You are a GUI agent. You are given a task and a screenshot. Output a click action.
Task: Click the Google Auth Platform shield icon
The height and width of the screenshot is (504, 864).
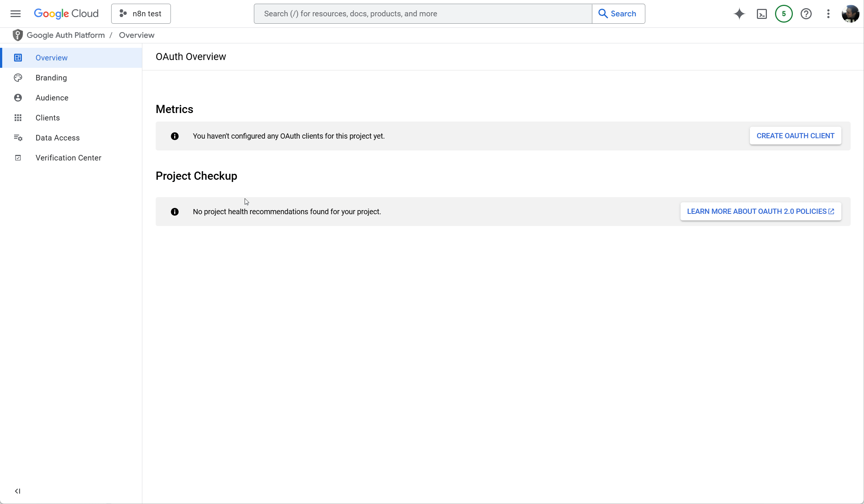17,36
